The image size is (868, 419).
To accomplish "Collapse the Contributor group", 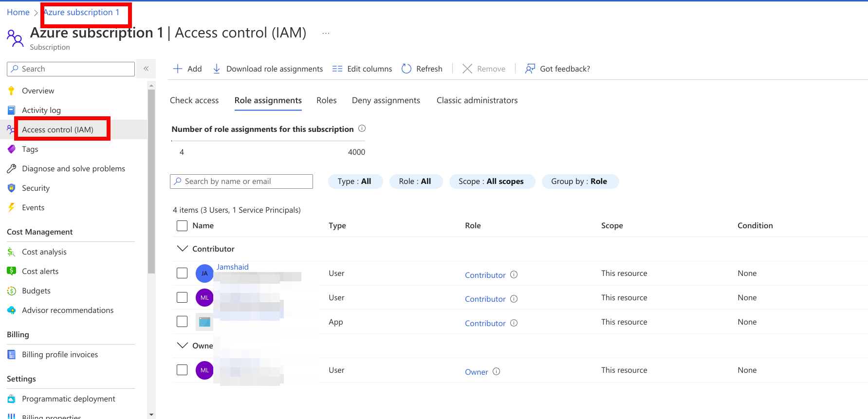I will point(183,249).
